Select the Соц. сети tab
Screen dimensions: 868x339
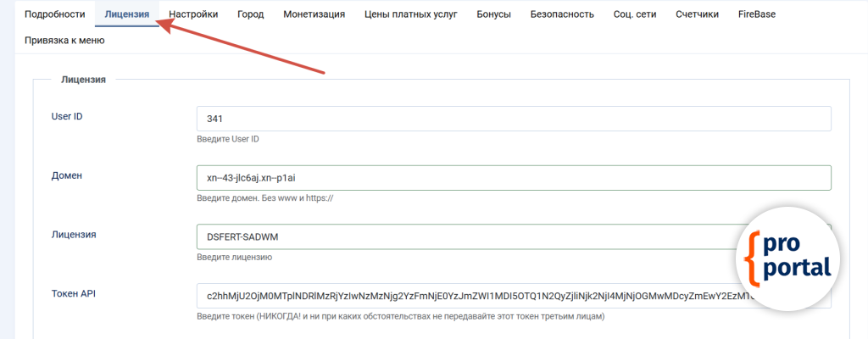[635, 14]
